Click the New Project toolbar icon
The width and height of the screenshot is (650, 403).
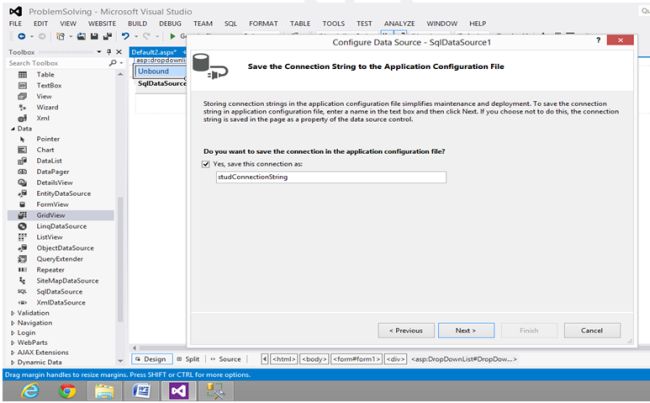61,36
